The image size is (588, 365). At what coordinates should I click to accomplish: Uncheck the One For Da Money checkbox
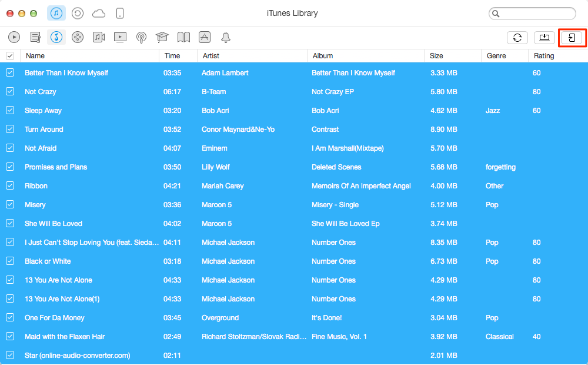10,317
